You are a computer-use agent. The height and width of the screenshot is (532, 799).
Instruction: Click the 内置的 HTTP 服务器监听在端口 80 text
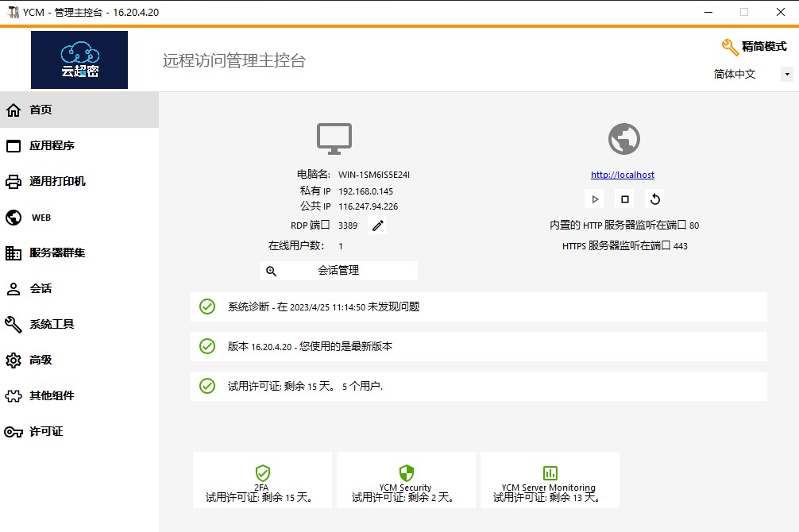coord(624,226)
